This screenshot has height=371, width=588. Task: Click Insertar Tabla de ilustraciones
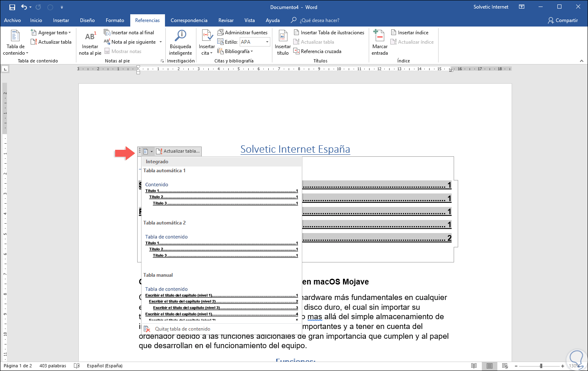coord(329,33)
